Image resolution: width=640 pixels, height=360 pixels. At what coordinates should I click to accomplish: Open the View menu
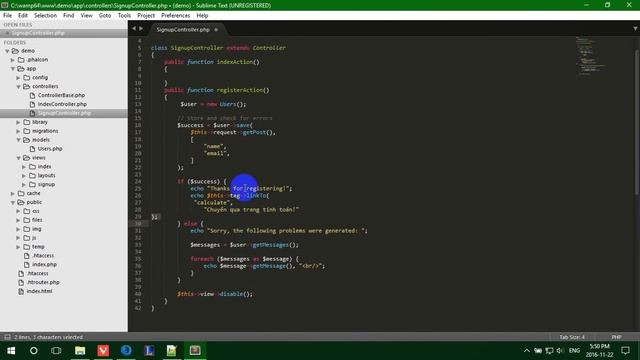coord(87,16)
